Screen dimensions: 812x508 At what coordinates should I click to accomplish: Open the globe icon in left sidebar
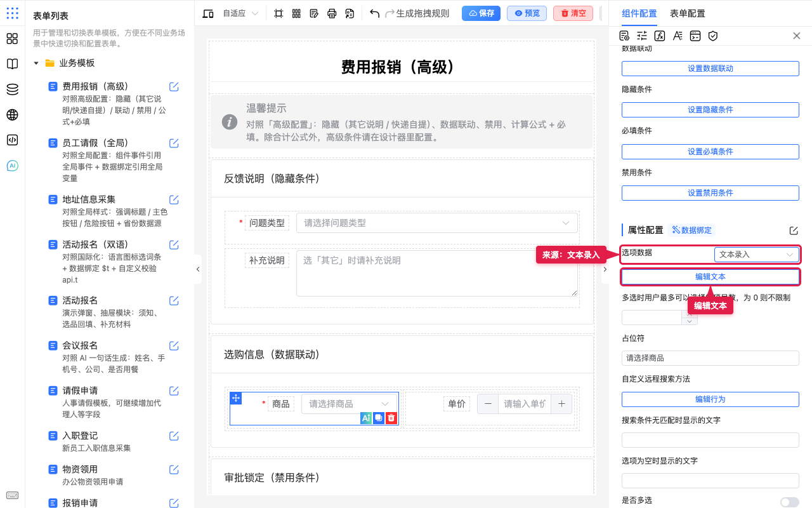(12, 115)
